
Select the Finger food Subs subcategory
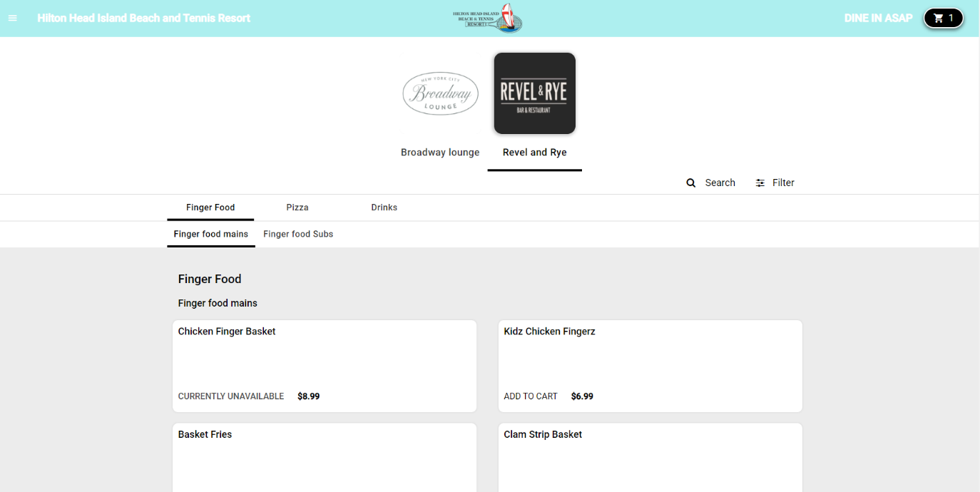pyautogui.click(x=298, y=234)
